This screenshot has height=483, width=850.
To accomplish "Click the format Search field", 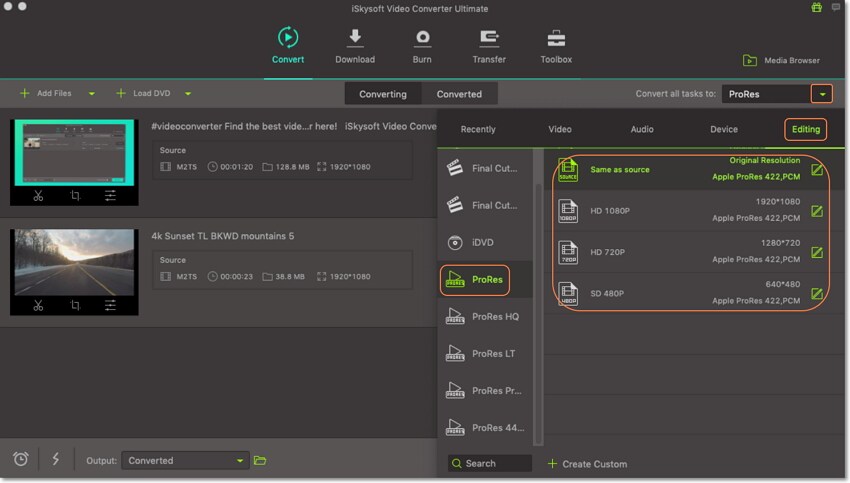I will coord(490,463).
